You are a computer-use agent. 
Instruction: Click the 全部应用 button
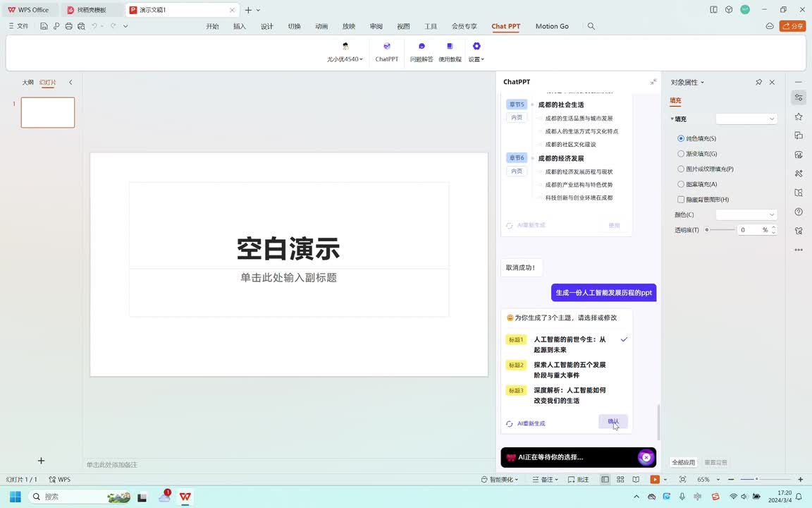click(683, 462)
